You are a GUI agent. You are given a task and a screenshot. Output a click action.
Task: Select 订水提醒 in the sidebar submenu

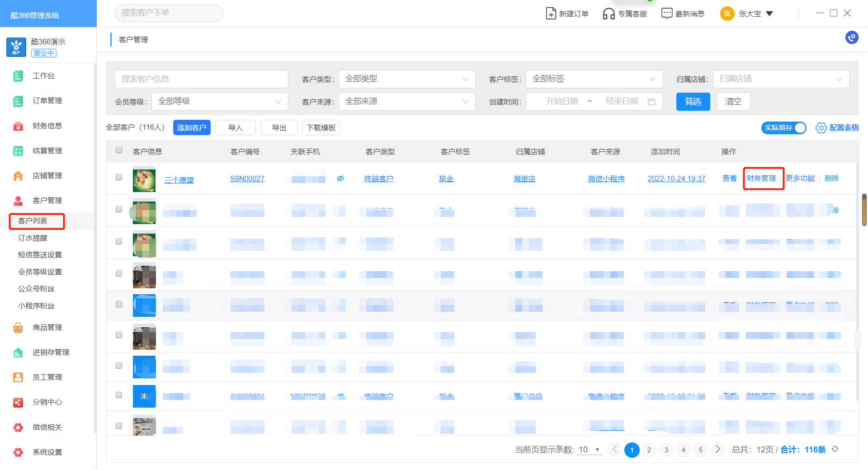(x=33, y=238)
